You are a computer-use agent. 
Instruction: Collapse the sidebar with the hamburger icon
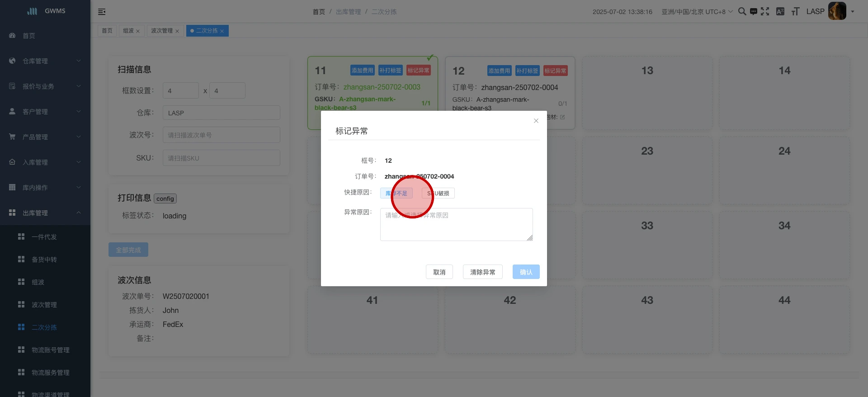102,12
